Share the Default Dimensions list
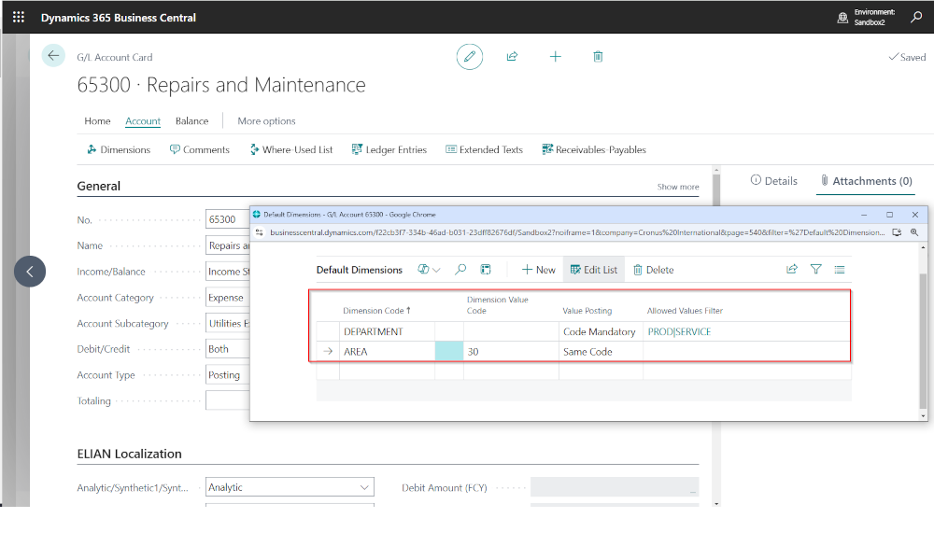Screen dimensions: 934x560 click(792, 269)
